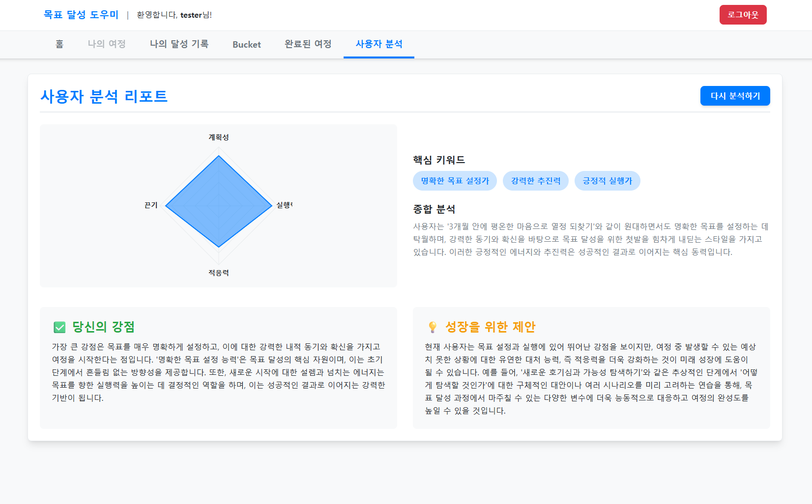Viewport: 812px width, 504px height.
Task: Click the 사용자 분석 리포트 heading
Action: pyautogui.click(x=104, y=96)
